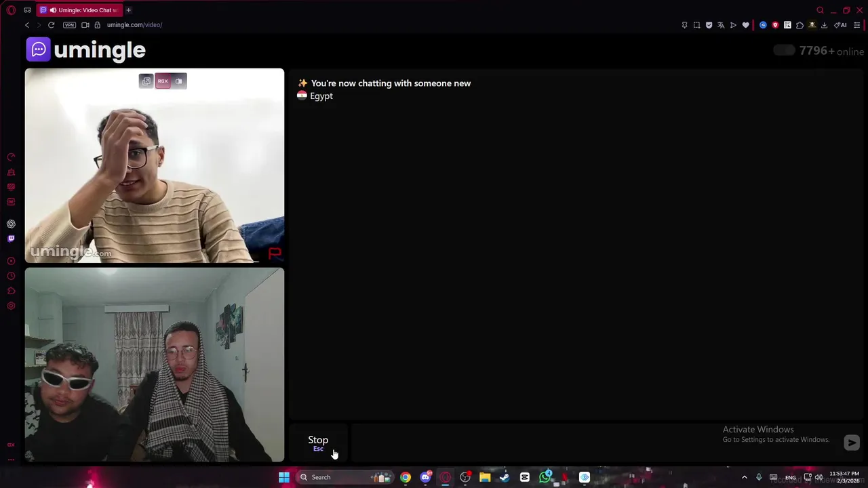Open Opera GX from the taskbar
This screenshot has width=868, height=488.
(x=446, y=477)
